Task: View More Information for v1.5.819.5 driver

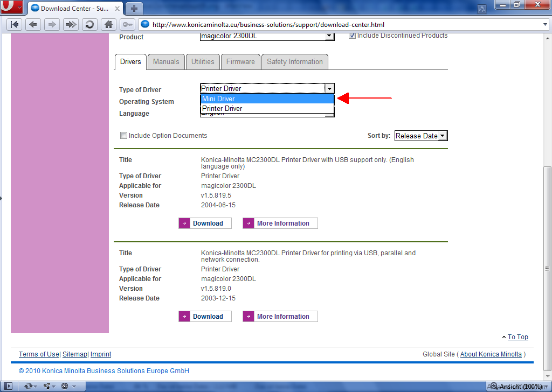Action: (x=280, y=223)
